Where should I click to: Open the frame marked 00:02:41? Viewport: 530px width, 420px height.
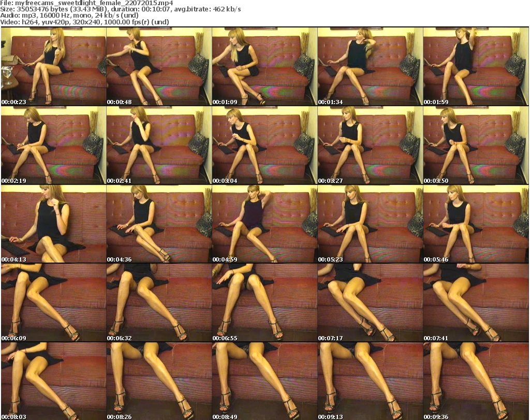tap(159, 145)
